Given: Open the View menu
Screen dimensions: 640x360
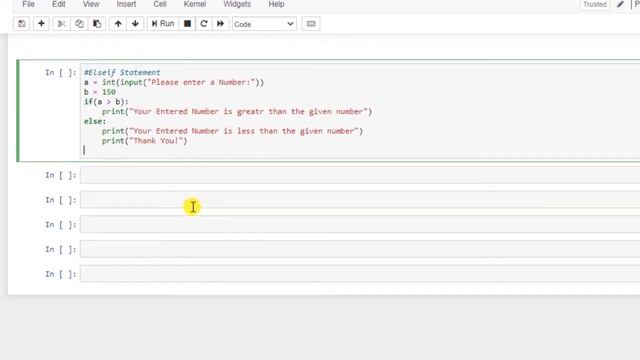Looking at the screenshot, I should coord(91,4).
